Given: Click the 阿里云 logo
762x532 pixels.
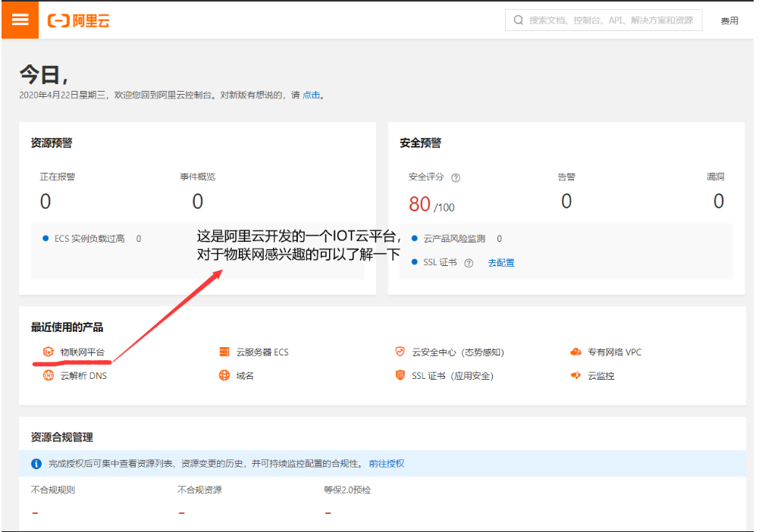Looking at the screenshot, I should (78, 20).
